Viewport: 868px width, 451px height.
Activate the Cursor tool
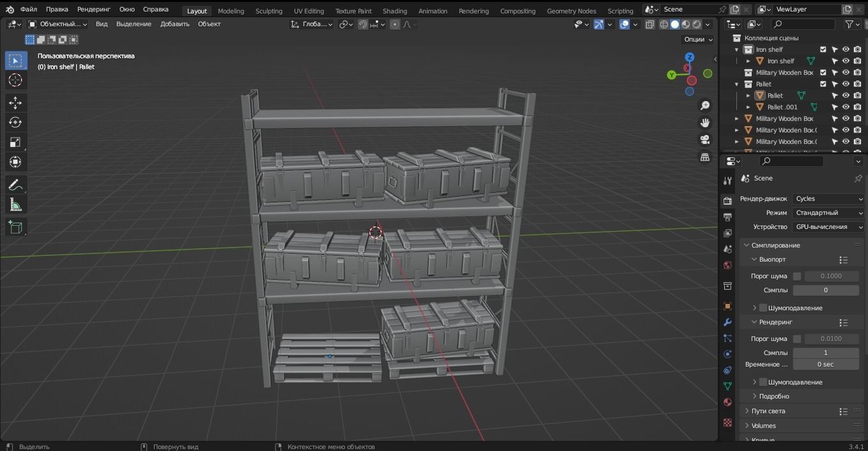(16, 80)
